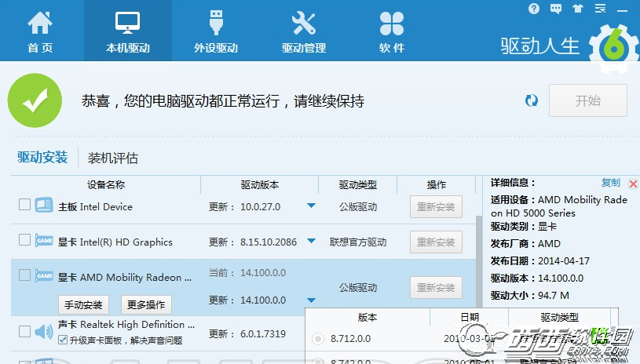Click the device list vertical scrollbar

[479, 261]
